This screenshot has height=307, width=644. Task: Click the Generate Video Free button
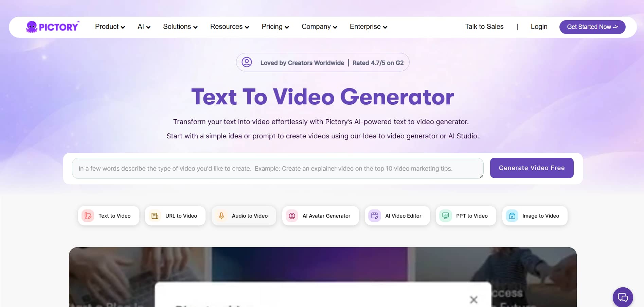click(x=532, y=168)
